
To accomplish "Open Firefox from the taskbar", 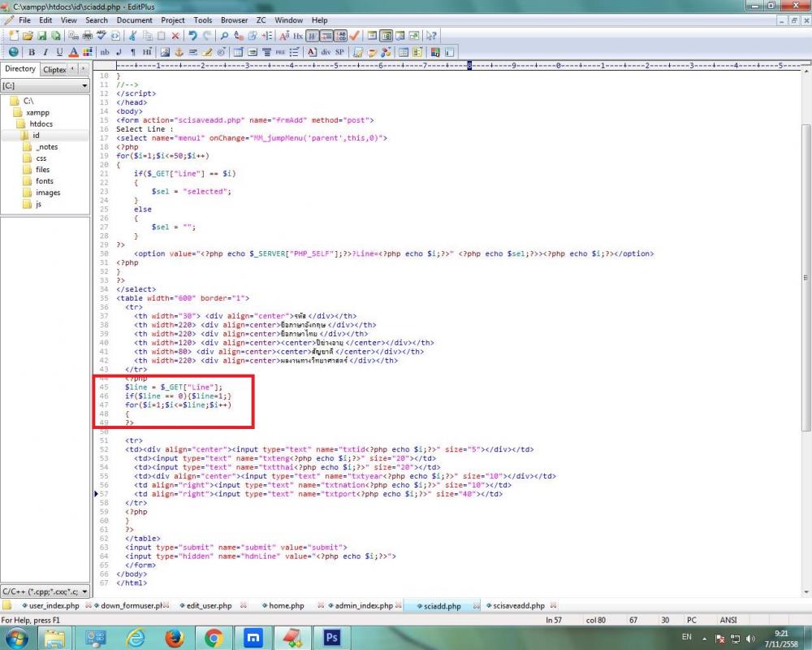I will pyautogui.click(x=175, y=638).
